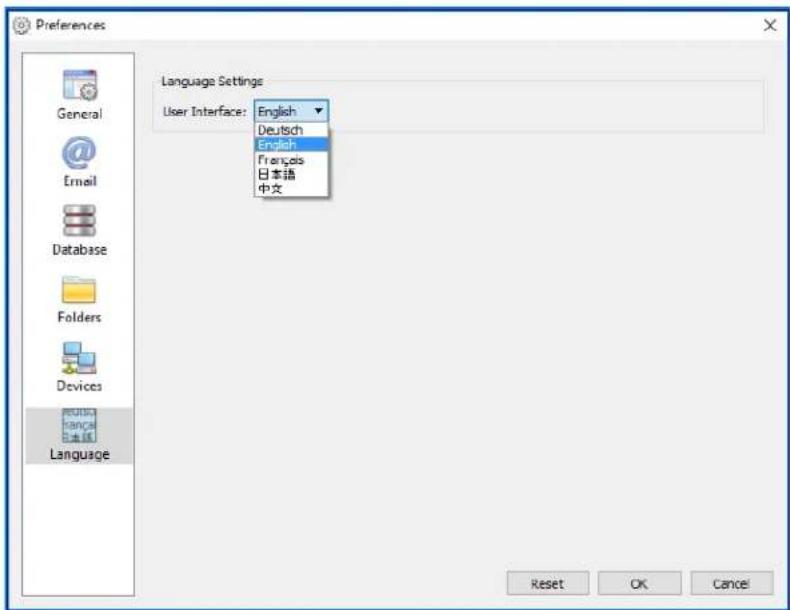Select the Language preferences section
Screen dimensions: 790x610
(x=79, y=435)
